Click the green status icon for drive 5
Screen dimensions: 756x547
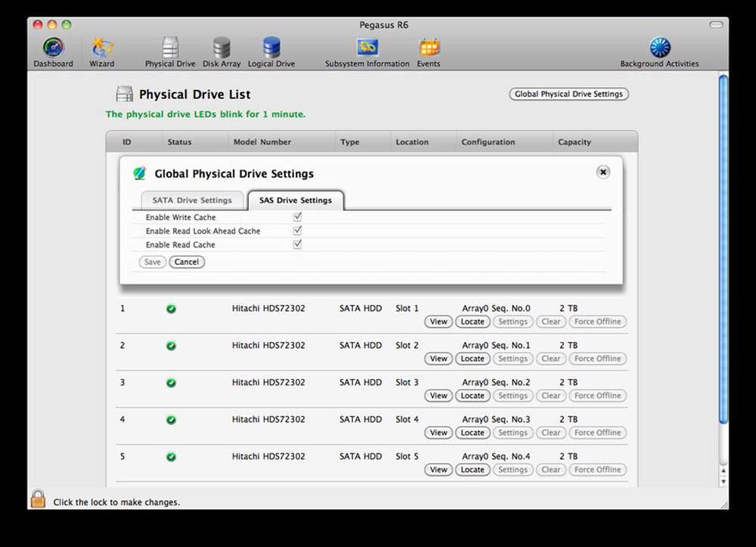point(171,457)
